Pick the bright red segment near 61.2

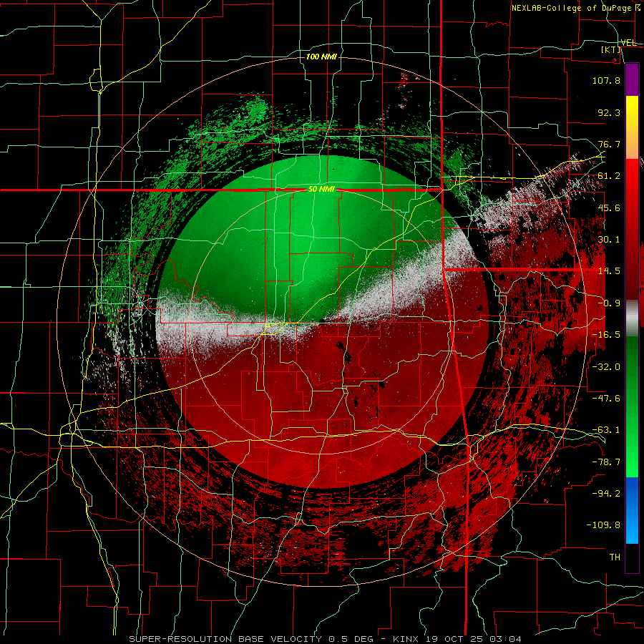[632, 177]
